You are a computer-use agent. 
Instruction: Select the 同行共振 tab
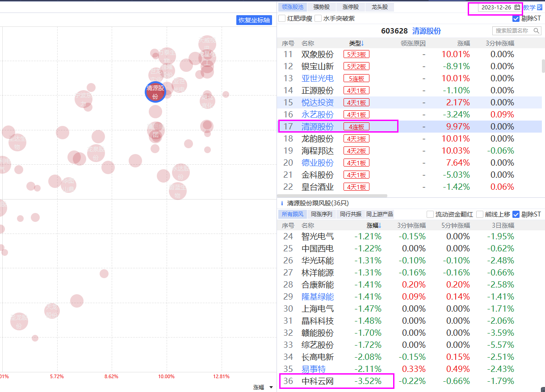click(351, 214)
